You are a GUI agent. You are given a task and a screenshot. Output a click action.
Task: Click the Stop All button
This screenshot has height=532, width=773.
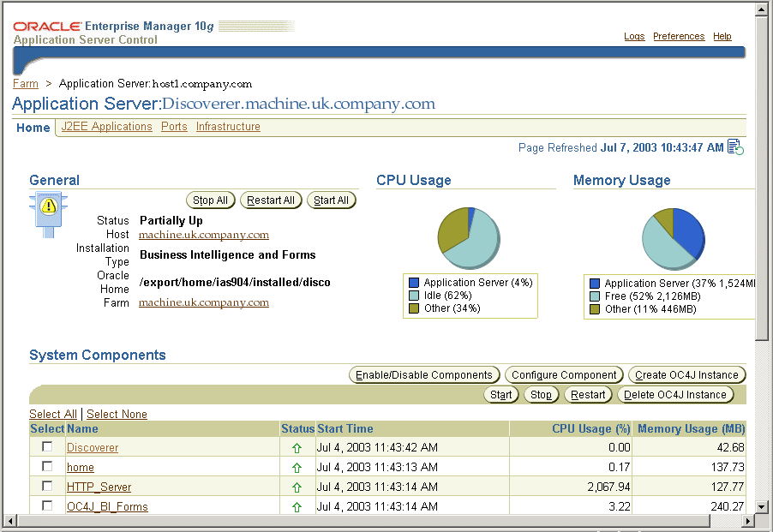pyautogui.click(x=211, y=200)
